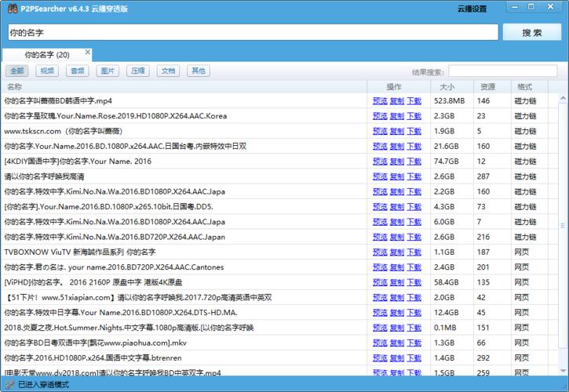Click the status bar 穿透模式 icon
Viewport: 569px width, 392px height.
pos(9,385)
